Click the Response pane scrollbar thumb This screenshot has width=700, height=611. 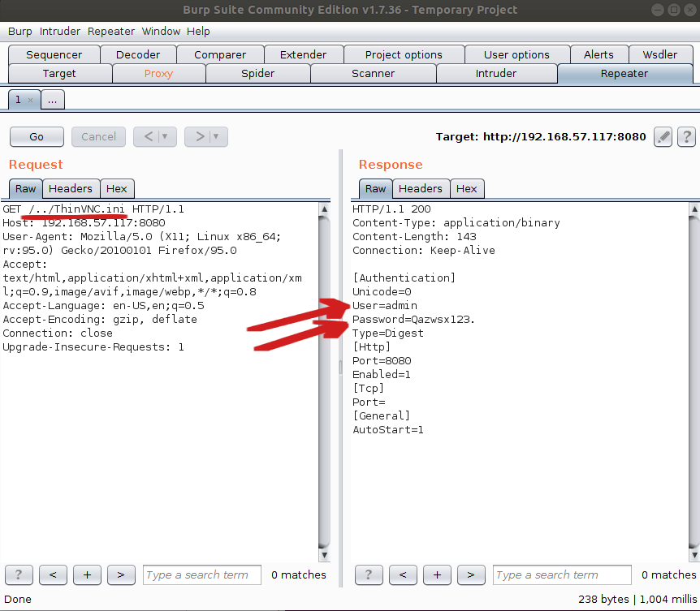[694, 381]
